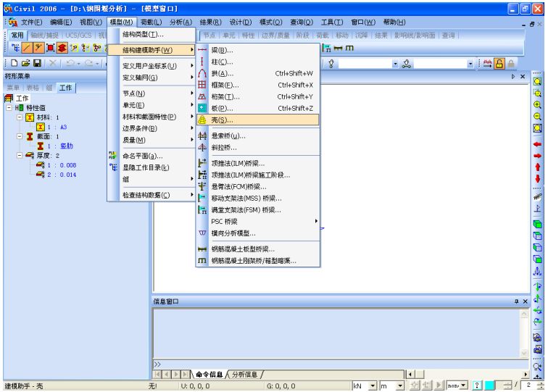Open the 荷载(L) menu
The image size is (548, 392).
pos(151,22)
